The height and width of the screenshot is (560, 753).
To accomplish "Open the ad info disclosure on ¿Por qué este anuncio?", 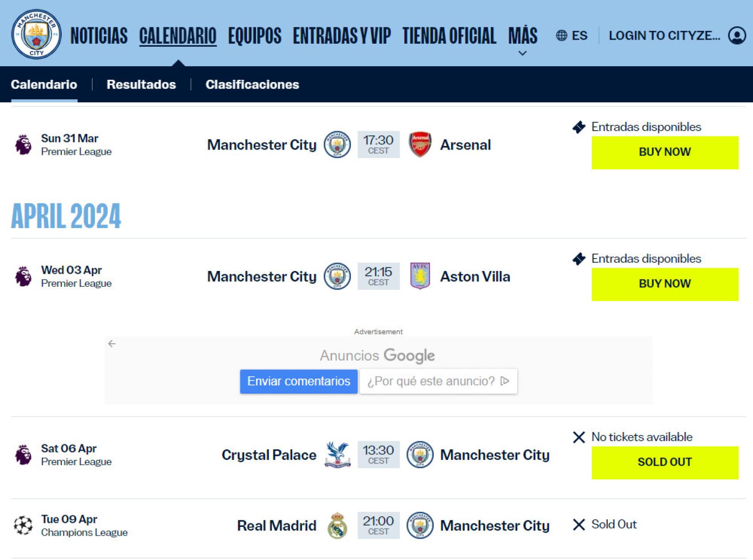I will (504, 381).
